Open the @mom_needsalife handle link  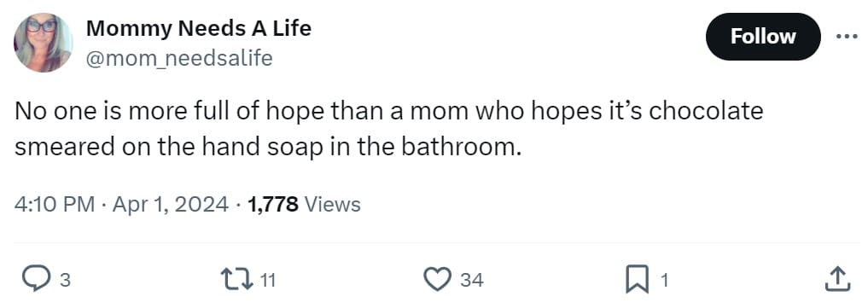[x=179, y=57]
